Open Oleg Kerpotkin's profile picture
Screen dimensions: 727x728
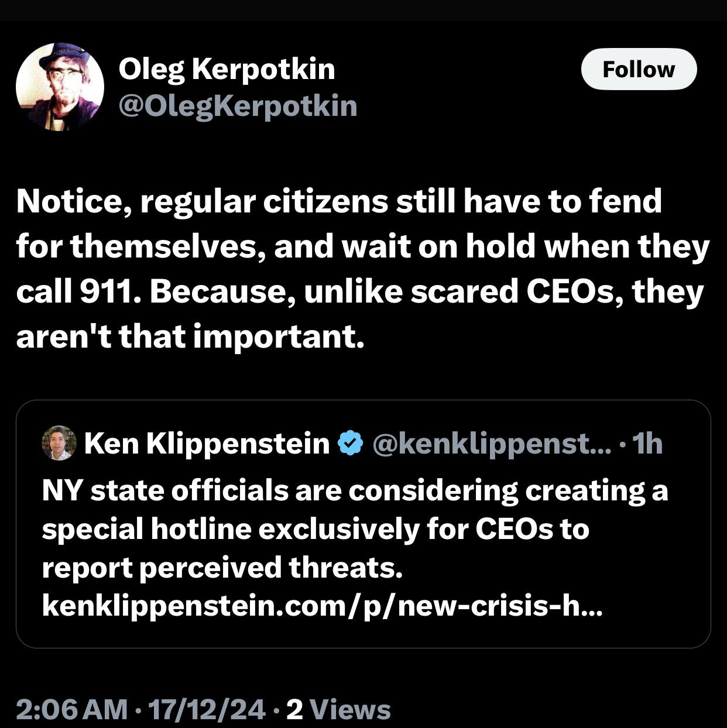point(60,87)
